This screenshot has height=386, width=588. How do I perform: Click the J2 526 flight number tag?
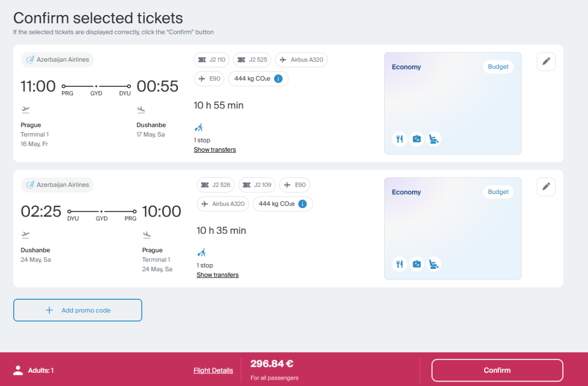coord(216,185)
